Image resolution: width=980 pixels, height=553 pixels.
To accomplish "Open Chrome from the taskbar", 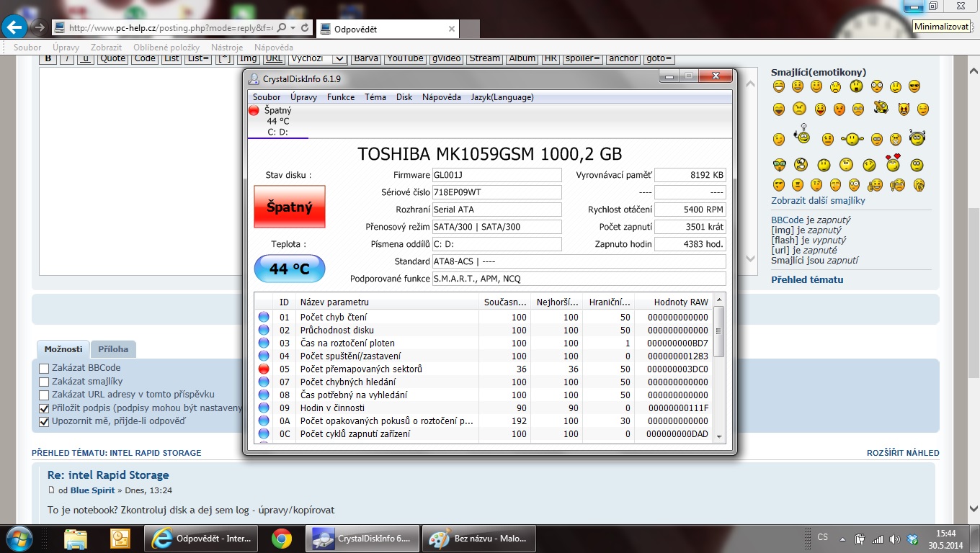I will 281,539.
